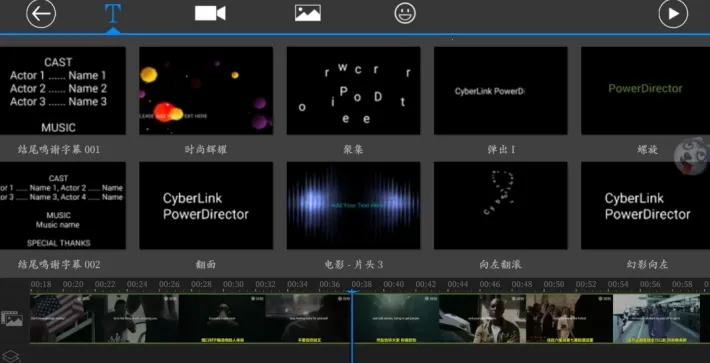Viewport: 710px width, 363px height.
Task: Open the smiley sticker tab
Action: [405, 14]
